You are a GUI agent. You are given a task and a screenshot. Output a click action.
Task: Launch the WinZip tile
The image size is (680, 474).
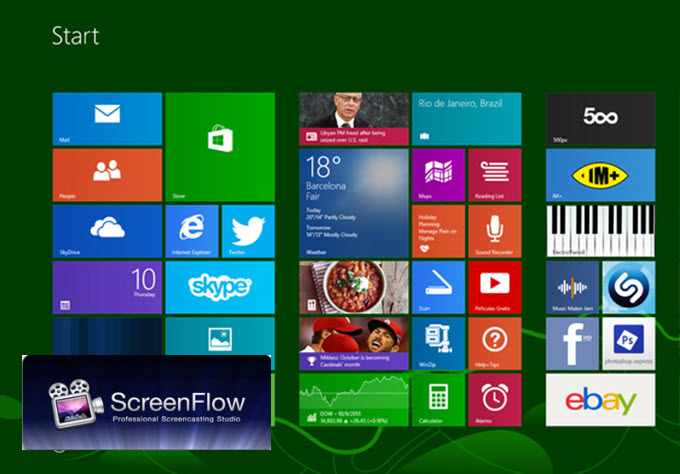pyautogui.click(x=438, y=344)
